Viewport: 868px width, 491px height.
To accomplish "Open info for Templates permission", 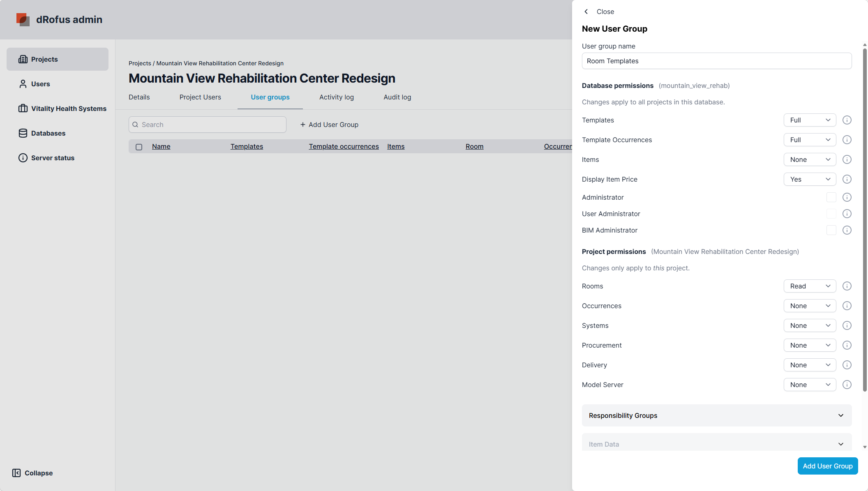I will pyautogui.click(x=847, y=120).
